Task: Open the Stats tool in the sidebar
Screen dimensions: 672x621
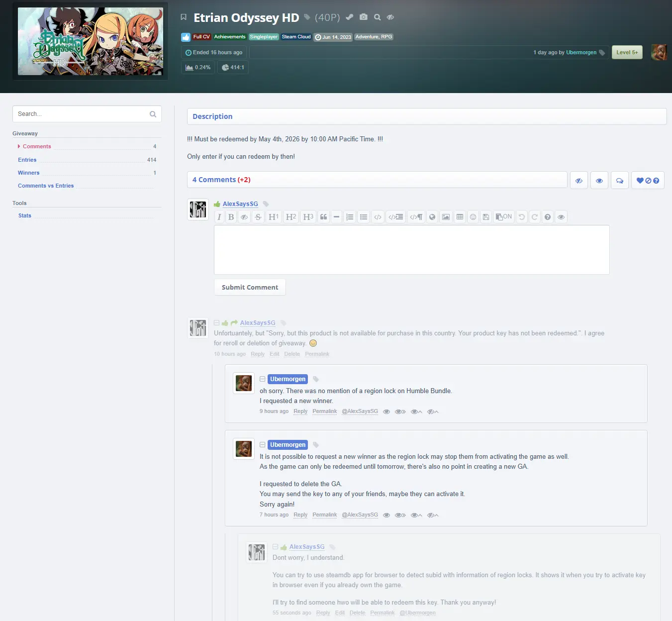Action: pos(25,215)
